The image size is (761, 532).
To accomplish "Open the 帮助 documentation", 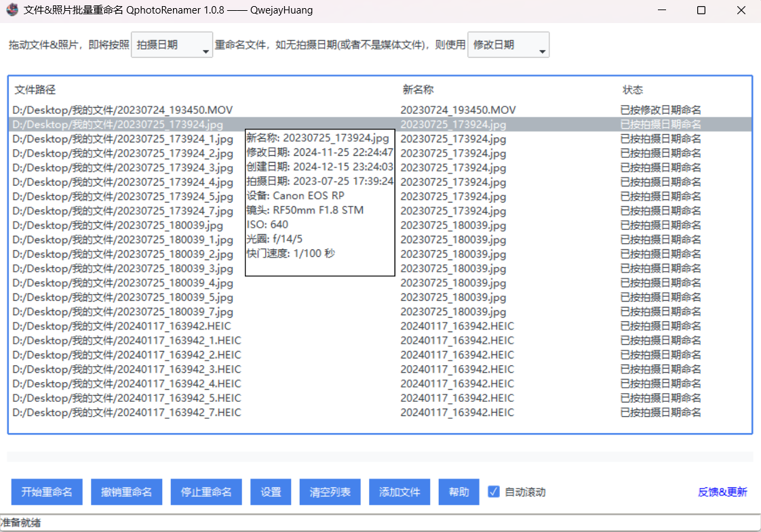I will click(x=458, y=492).
